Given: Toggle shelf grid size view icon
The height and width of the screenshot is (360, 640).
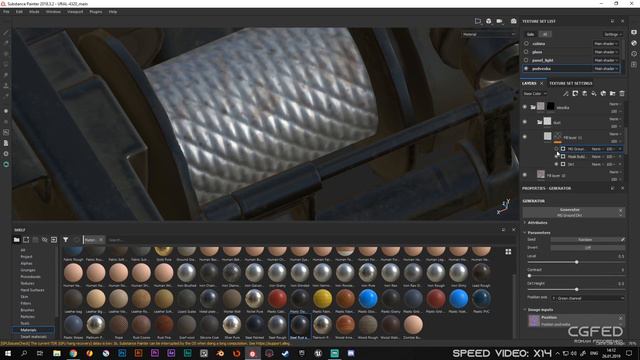Looking at the screenshot, I should [x=508, y=252].
